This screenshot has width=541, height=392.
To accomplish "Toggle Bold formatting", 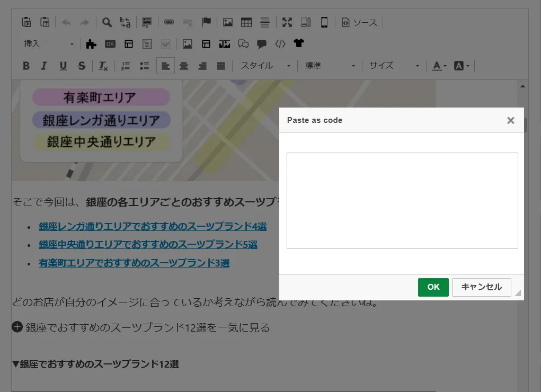I will (x=26, y=66).
